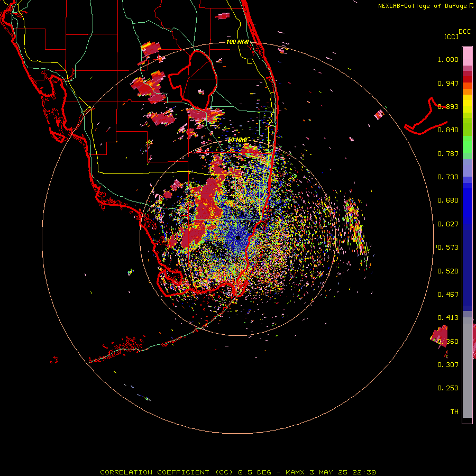This screenshot has width=476, height=476.
Task: Click the 50 NMI range ring label
Action: tap(237, 140)
